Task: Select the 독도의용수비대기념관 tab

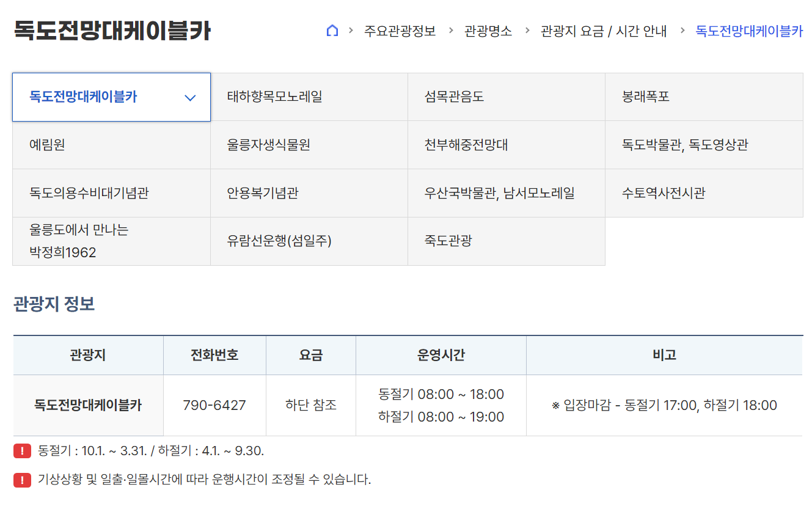Action: tap(111, 194)
